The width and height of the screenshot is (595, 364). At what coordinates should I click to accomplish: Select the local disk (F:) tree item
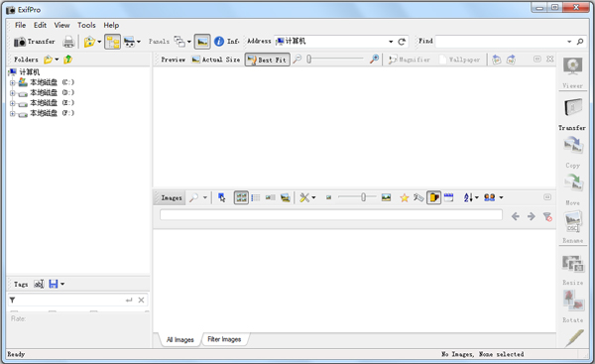coord(52,113)
